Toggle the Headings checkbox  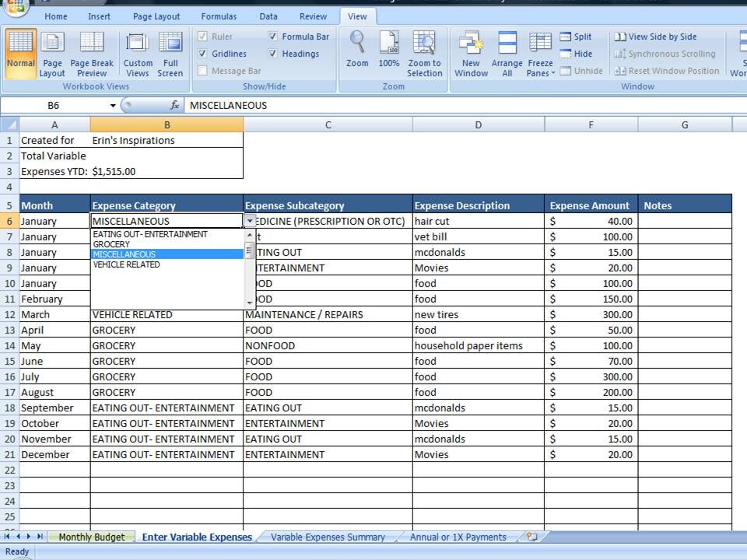pos(272,54)
